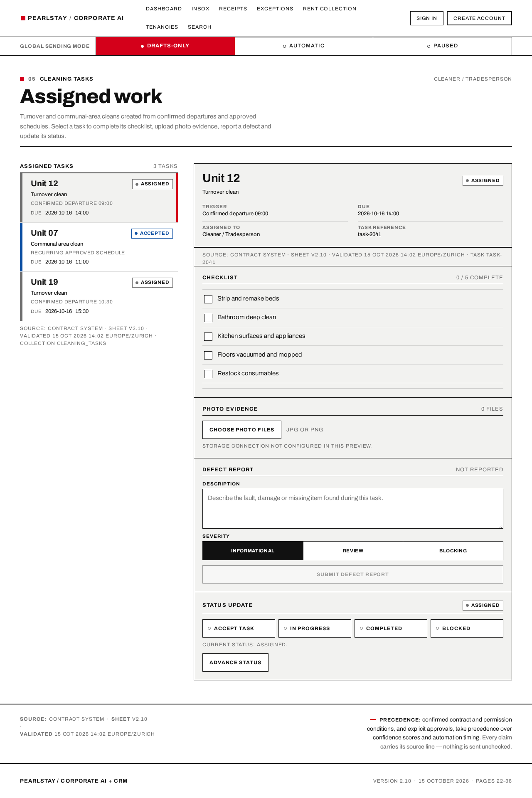Set defect severity to Review
Screen dimensions: 532x798
353,551
